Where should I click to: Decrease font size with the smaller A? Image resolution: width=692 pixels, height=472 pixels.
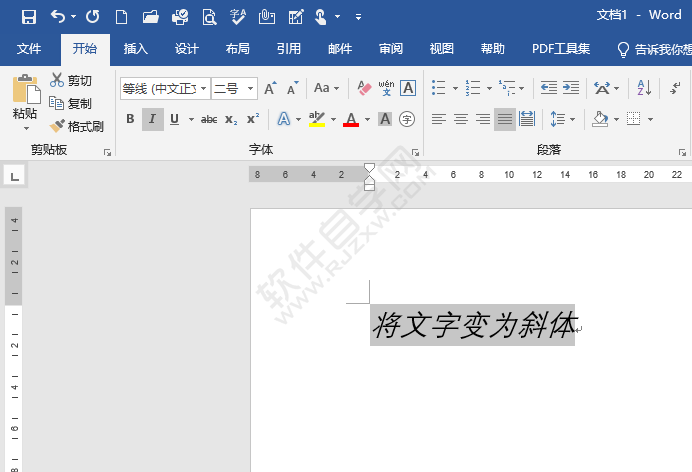293,88
